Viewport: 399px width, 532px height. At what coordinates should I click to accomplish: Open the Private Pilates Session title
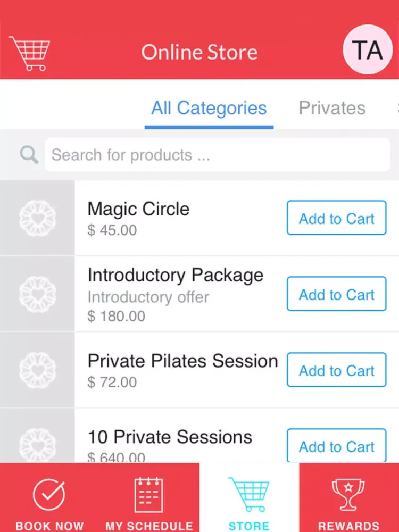coord(182,361)
